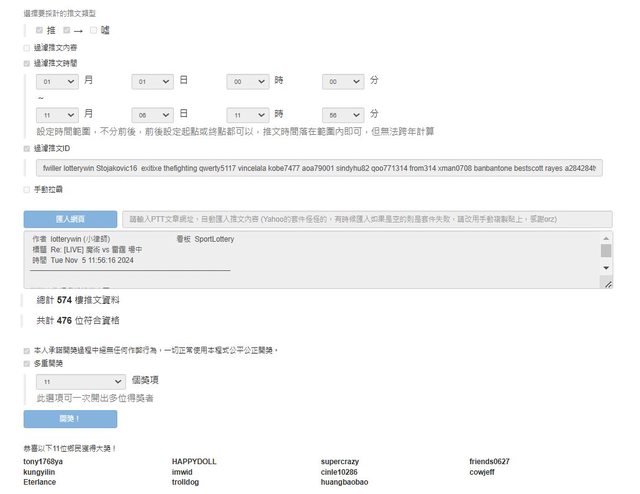Toggle the 推 push-type checkbox
This screenshot has width=640, height=494.
39,30
